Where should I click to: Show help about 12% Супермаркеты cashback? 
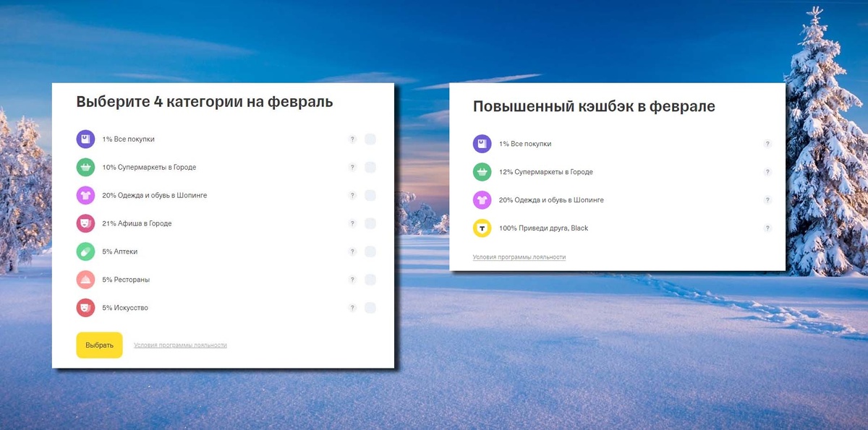point(767,172)
